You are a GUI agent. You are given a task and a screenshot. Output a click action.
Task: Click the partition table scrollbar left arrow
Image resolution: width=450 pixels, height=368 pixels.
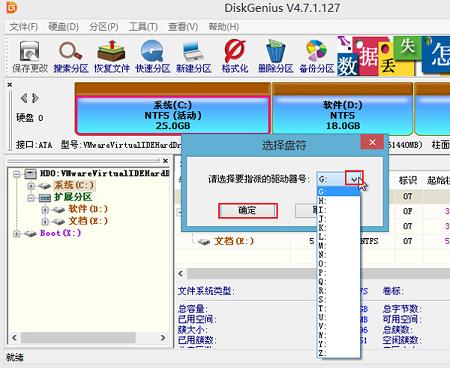pos(181,274)
